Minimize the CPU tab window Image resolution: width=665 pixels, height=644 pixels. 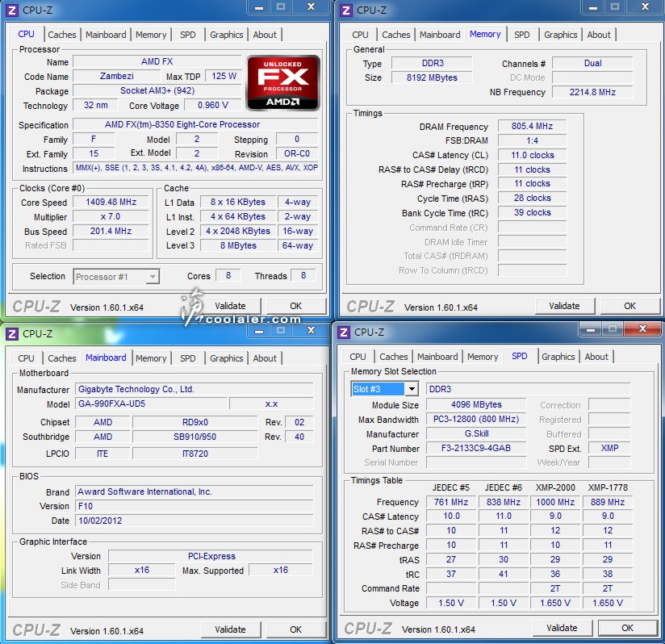pyautogui.click(x=259, y=7)
